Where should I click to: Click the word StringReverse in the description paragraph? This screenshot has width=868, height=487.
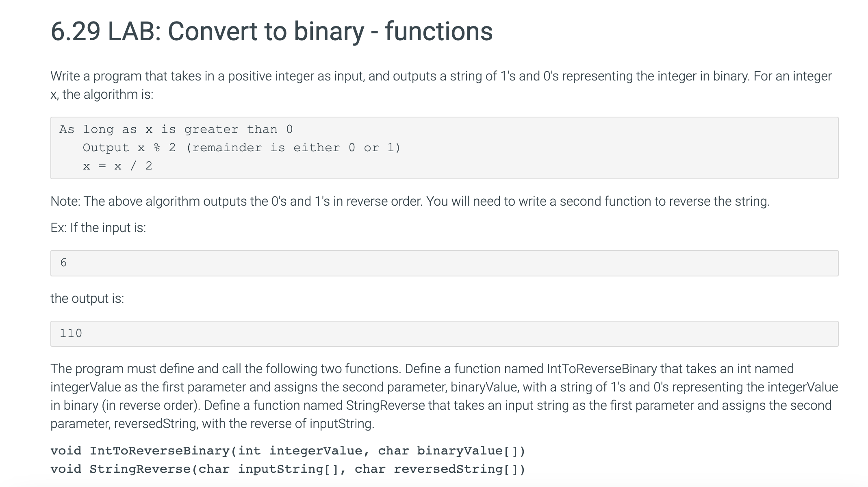[x=385, y=405]
